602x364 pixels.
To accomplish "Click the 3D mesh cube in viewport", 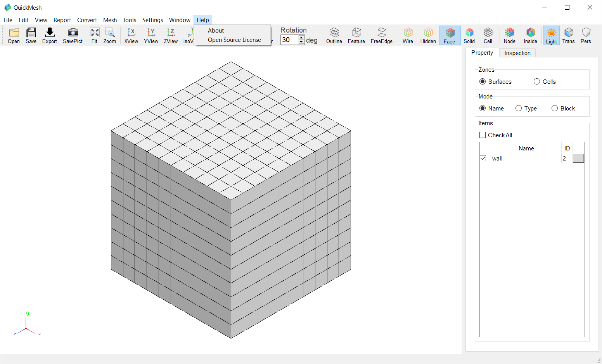I will tap(231, 200).
